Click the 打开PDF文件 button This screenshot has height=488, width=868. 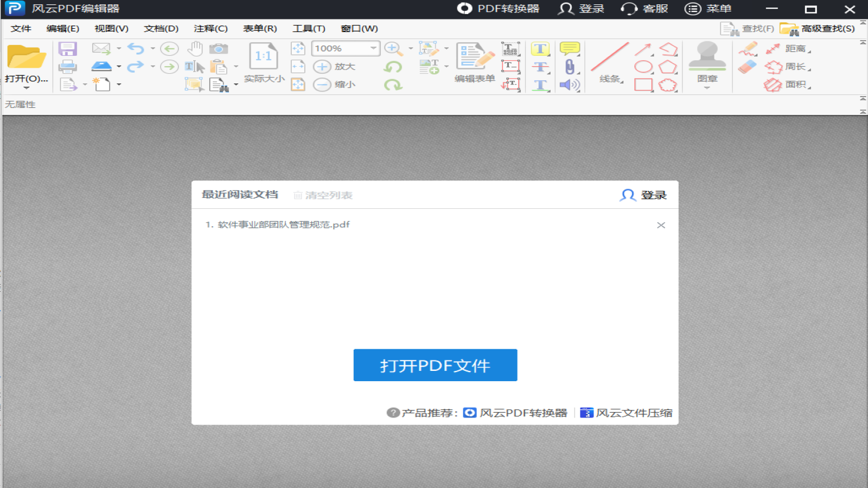(435, 365)
